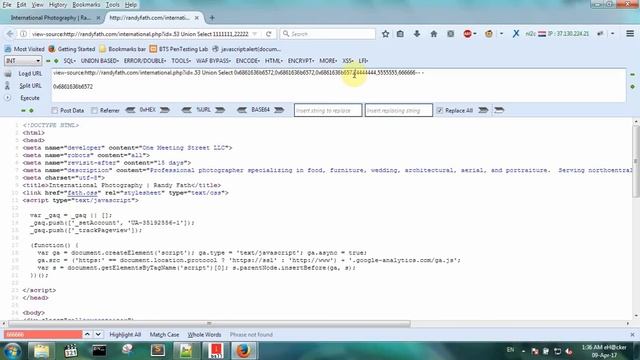Click Split URL in hackbar
The height and width of the screenshot is (360, 640).
tap(30, 86)
